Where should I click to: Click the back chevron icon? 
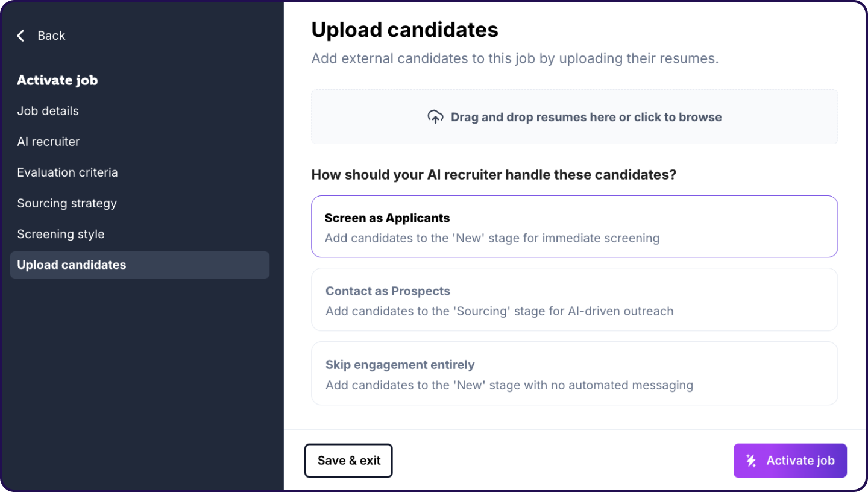click(x=20, y=36)
